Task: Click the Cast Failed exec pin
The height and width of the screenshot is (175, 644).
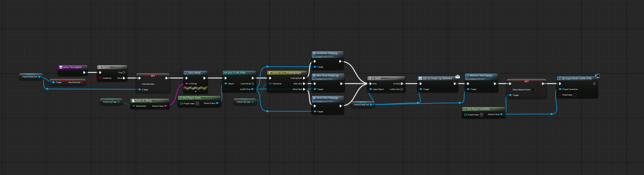Action: click(x=253, y=84)
